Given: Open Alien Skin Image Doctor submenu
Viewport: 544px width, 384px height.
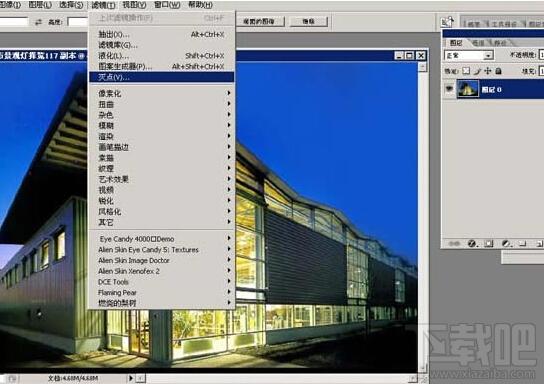Looking at the screenshot, I should [x=162, y=260].
